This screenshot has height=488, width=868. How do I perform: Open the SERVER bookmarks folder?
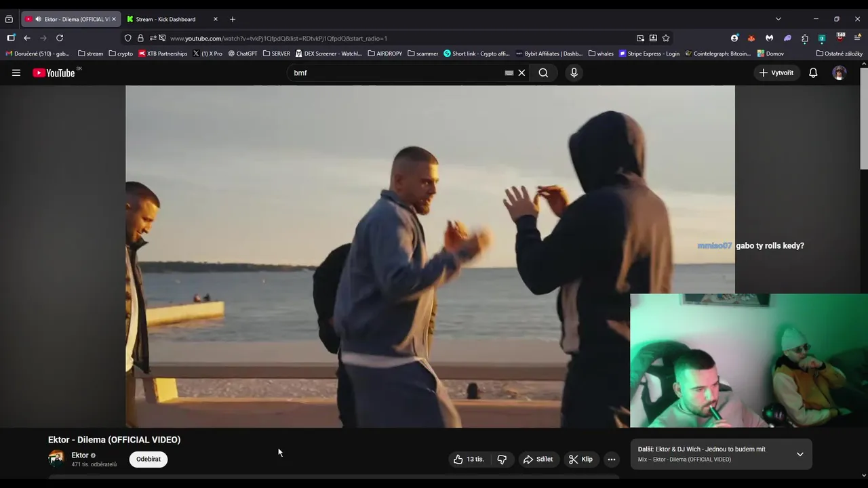277,54
